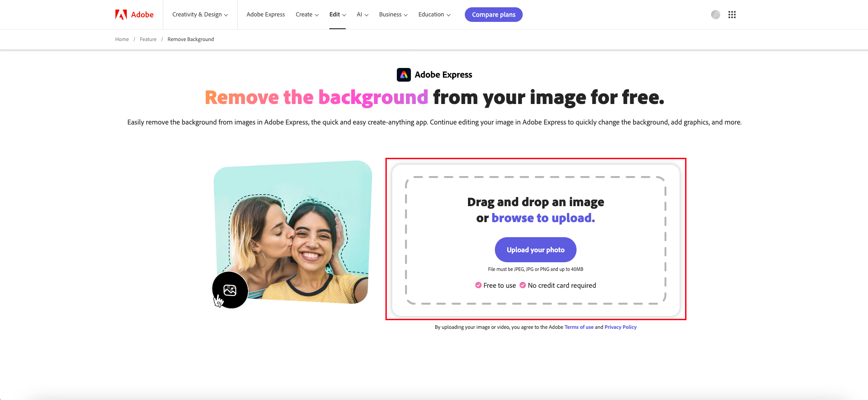Expand the Creativity & Design dropdown
Viewport: 868px width, 400px height.
tap(200, 15)
